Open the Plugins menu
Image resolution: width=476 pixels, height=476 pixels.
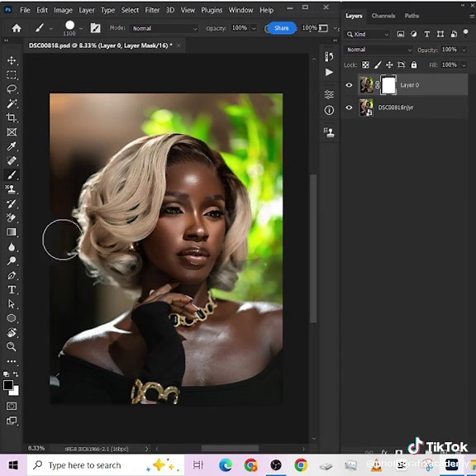(212, 10)
